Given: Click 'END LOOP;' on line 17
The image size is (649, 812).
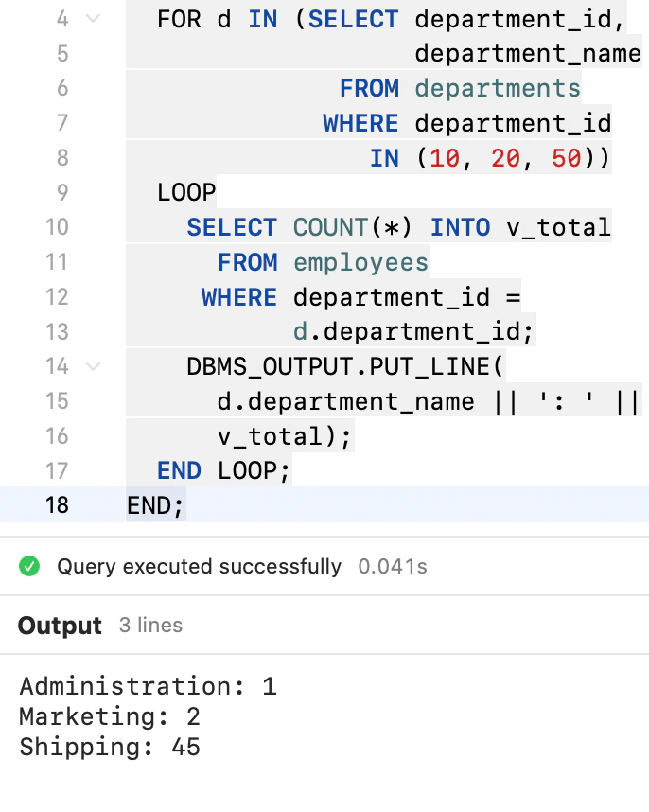Looking at the screenshot, I should click(x=223, y=470).
